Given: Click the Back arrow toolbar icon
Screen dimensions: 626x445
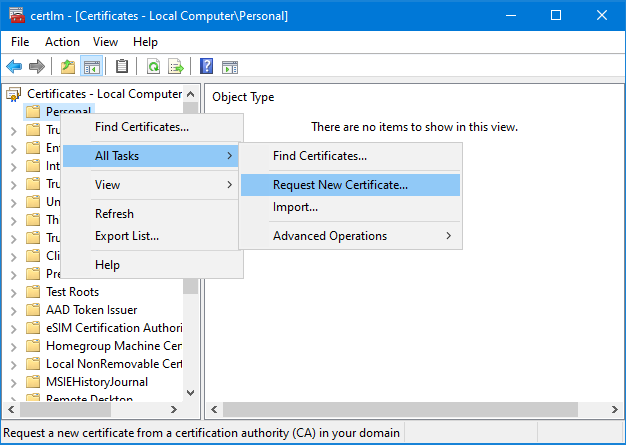Looking at the screenshot, I should [14, 67].
